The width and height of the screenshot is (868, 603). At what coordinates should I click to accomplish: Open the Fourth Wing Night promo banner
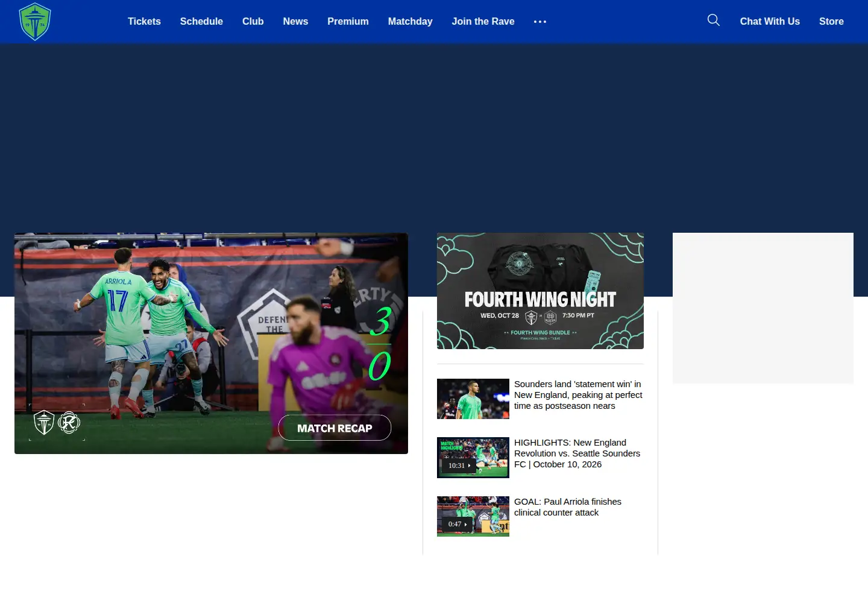pos(540,291)
